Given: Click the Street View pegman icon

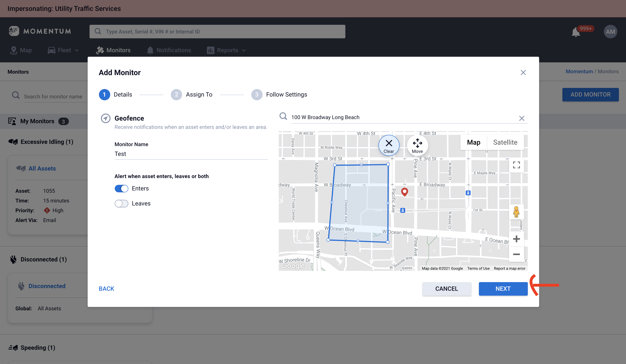Looking at the screenshot, I should tap(516, 212).
